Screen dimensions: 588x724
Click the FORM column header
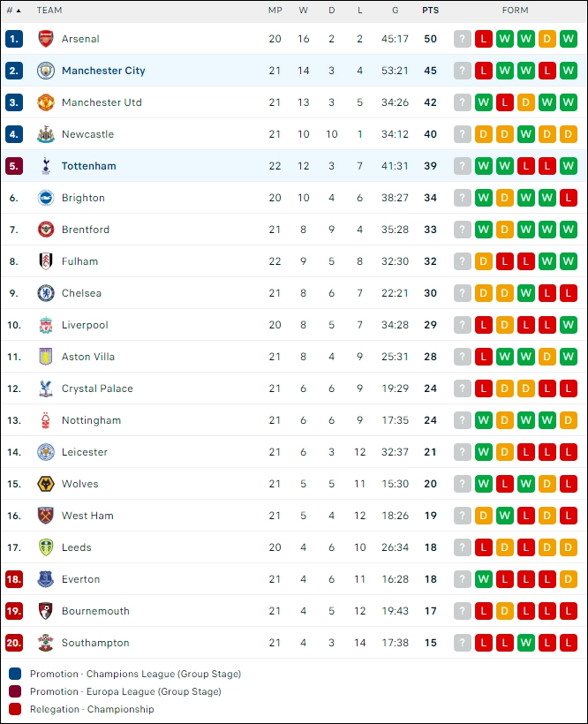point(515,11)
